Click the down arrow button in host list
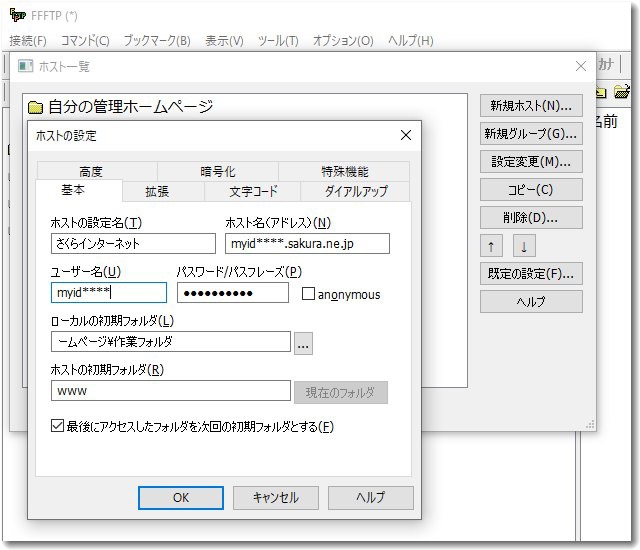This screenshot has width=640, height=550. tap(525, 245)
